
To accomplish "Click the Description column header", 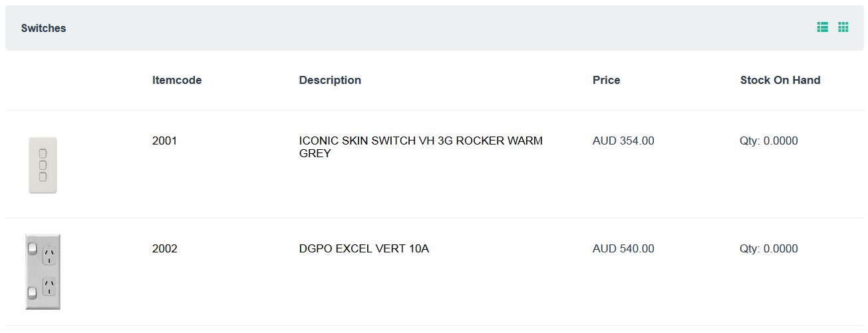I will (x=330, y=81).
